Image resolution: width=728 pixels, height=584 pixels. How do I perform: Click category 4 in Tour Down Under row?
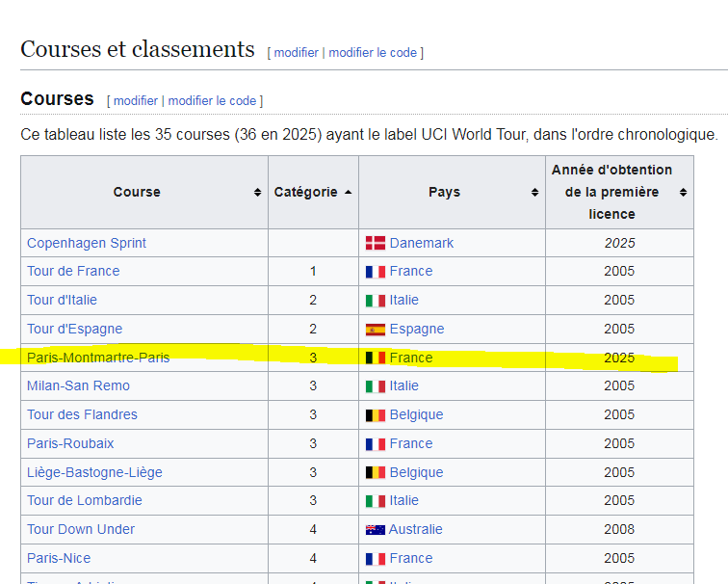point(313,529)
